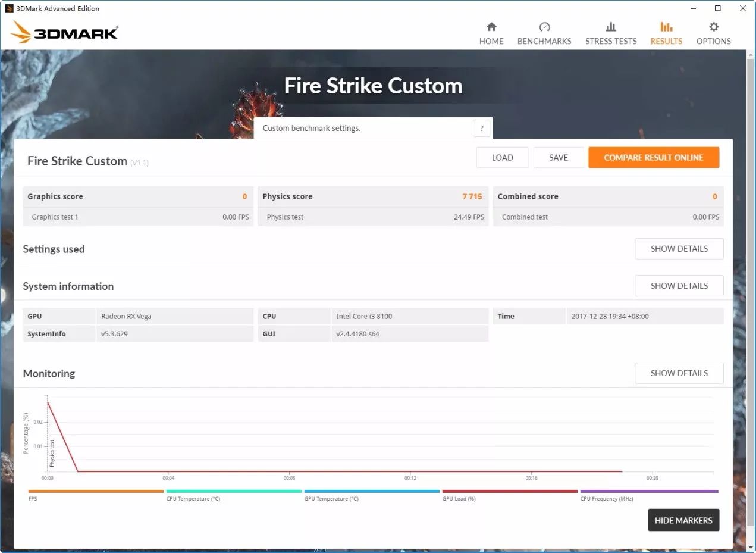Toggle chart markers with Hide Markers

point(683,520)
